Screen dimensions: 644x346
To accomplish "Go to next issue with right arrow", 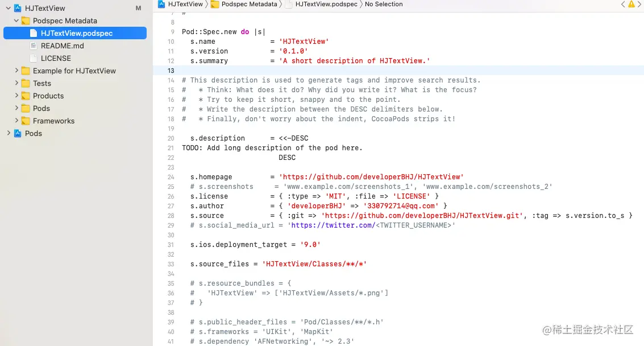I will pyautogui.click(x=640, y=4).
